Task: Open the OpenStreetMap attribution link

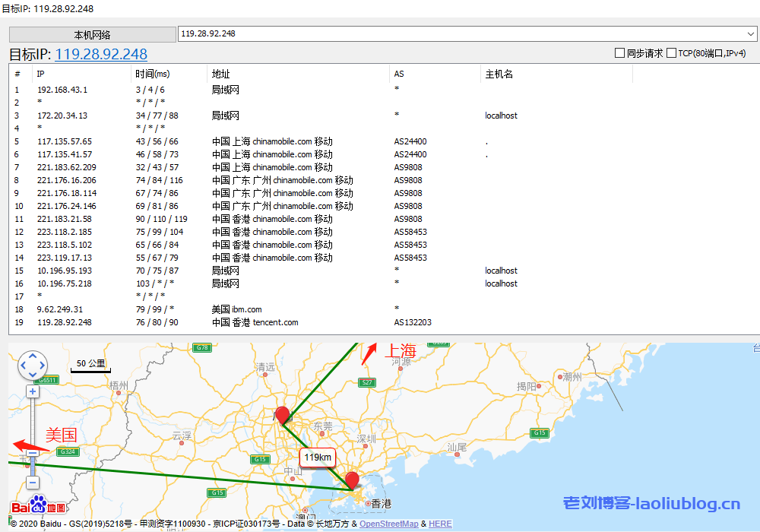Action: pos(388,524)
